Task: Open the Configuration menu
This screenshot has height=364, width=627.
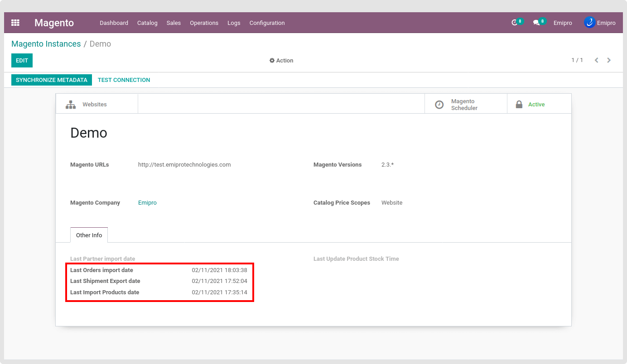Action: 267,23
